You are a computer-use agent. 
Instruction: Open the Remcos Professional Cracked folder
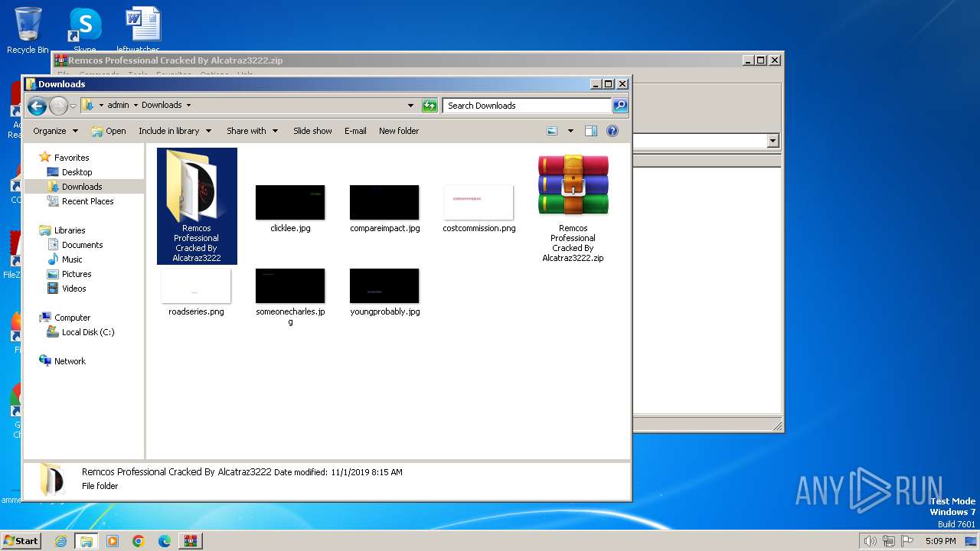pos(197,206)
